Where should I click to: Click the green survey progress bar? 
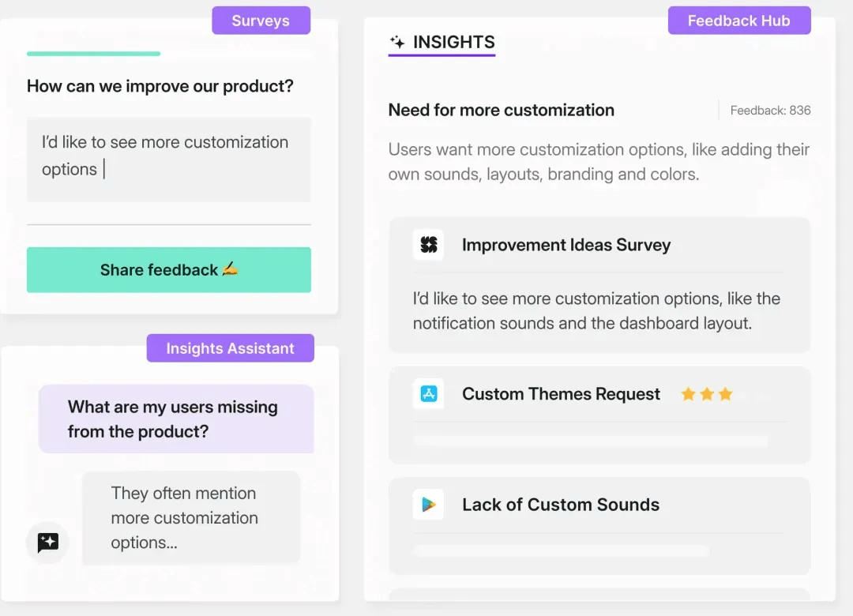(x=93, y=54)
